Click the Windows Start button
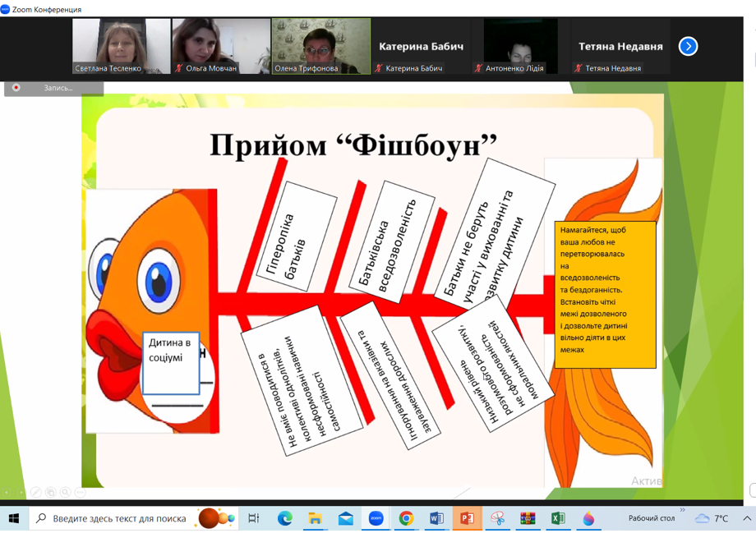Image resolution: width=756 pixels, height=533 pixels. tap(14, 518)
